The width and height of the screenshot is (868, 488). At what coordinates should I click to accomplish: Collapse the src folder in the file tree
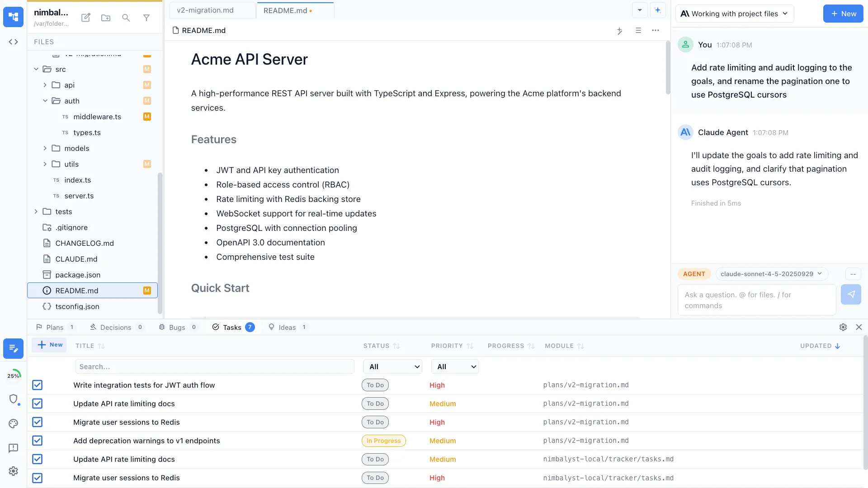pos(36,69)
